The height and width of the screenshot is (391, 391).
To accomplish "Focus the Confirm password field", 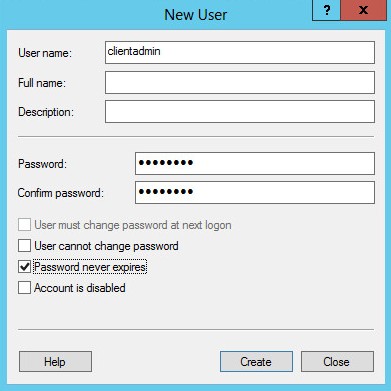I will pos(255,192).
